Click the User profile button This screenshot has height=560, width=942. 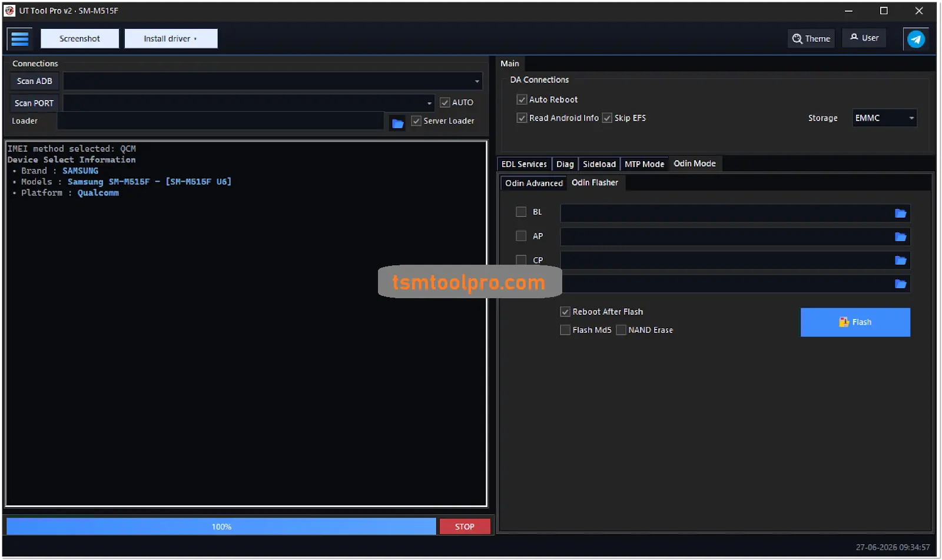pos(864,38)
